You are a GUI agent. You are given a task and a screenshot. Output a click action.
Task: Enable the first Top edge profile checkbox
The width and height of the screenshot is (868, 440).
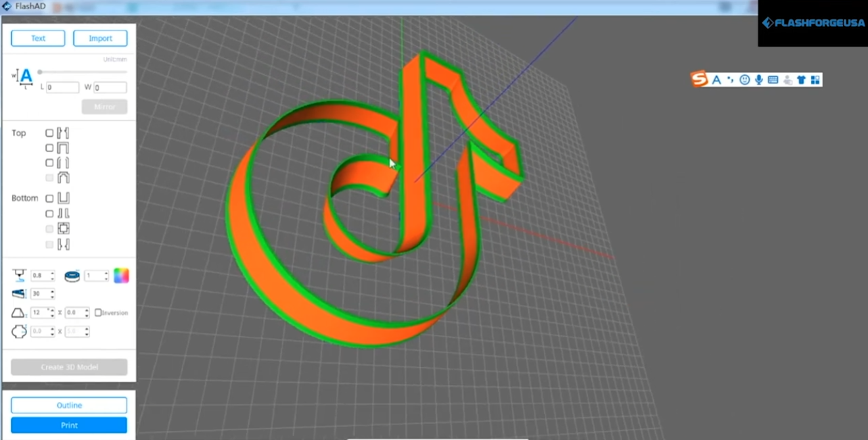[x=49, y=133]
